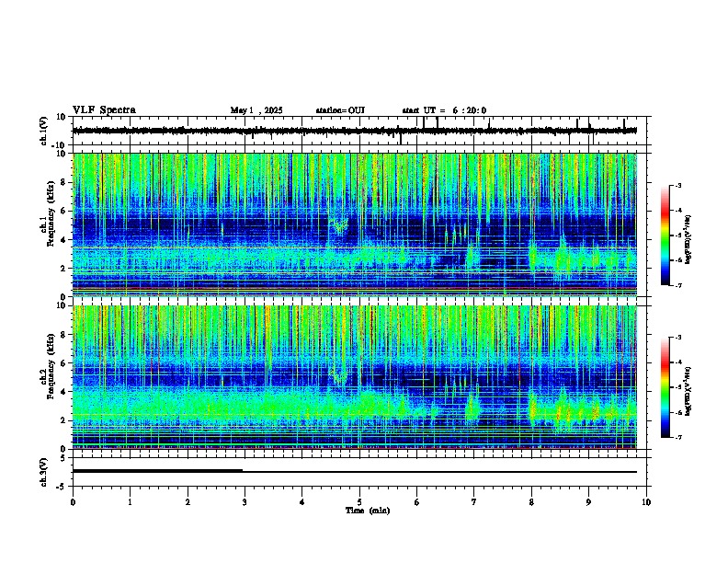The height and width of the screenshot is (563, 728).
Task: Click time axis tick label "1"
Action: coord(130,502)
